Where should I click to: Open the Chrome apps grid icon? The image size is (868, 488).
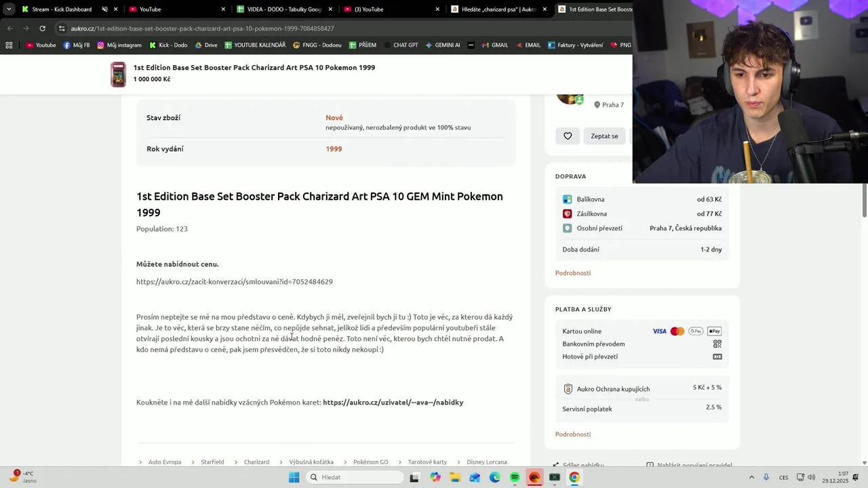click(9, 45)
